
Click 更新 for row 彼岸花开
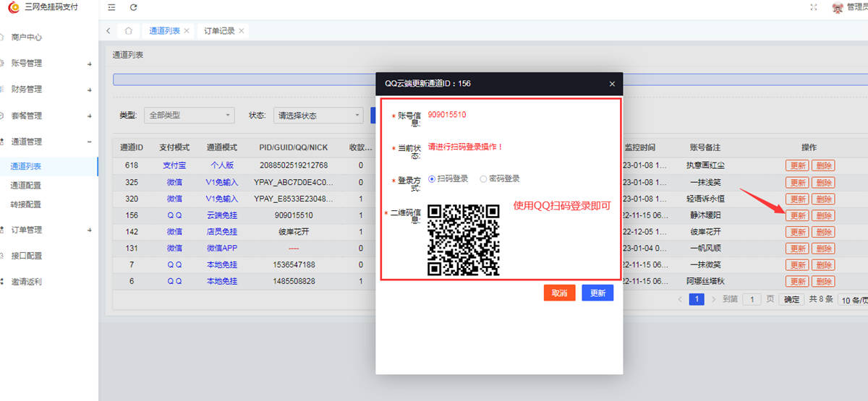[x=798, y=232]
